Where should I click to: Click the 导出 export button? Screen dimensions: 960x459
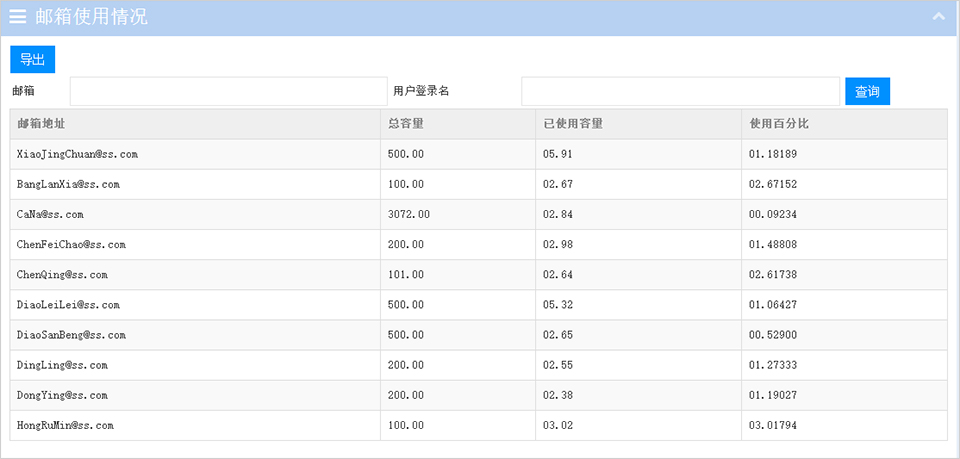[32, 59]
